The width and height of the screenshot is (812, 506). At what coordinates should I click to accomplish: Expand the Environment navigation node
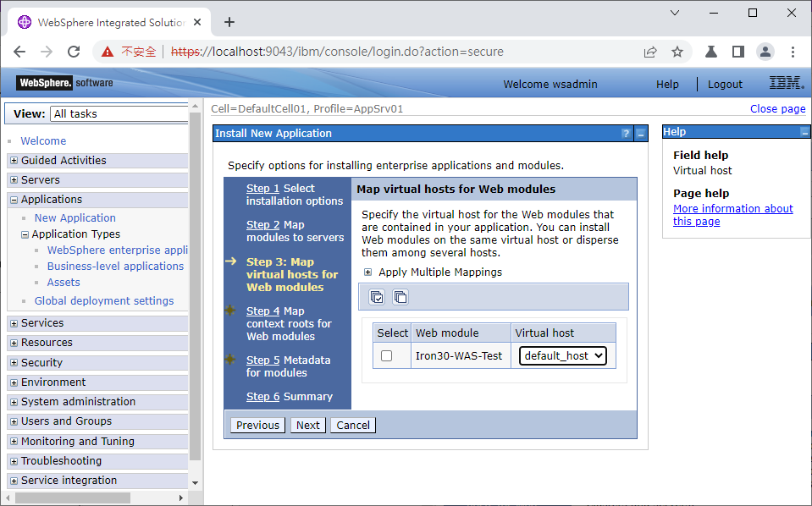(14, 382)
